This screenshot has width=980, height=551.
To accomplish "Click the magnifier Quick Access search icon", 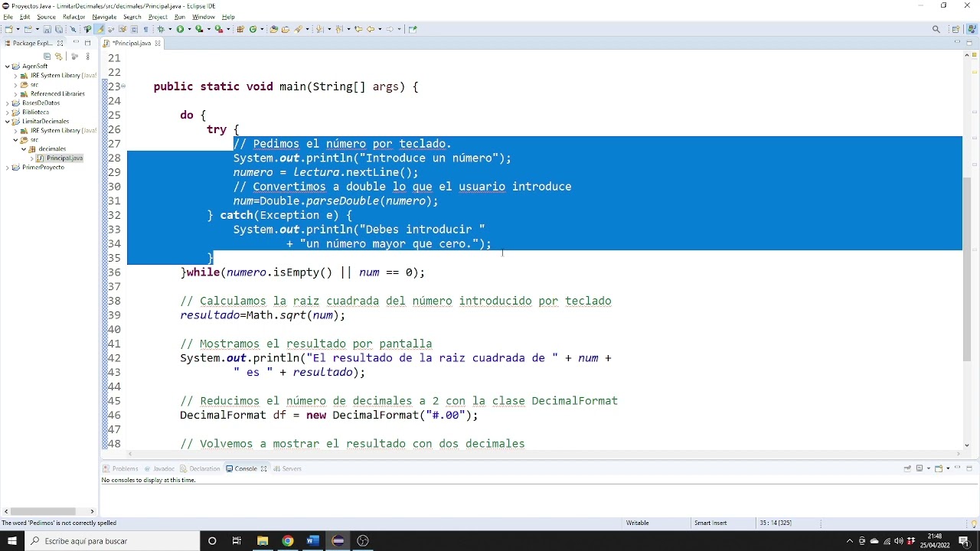I will [x=936, y=29].
